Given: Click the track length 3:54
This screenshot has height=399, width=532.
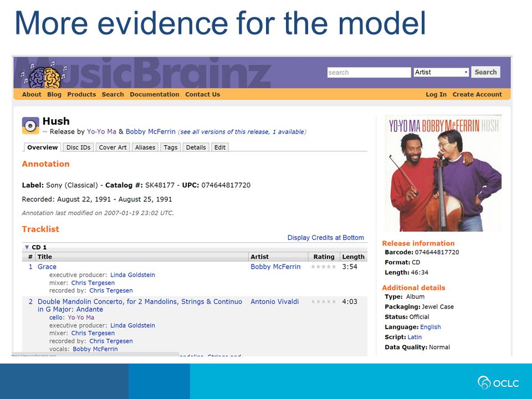Looking at the screenshot, I should [x=350, y=267].
